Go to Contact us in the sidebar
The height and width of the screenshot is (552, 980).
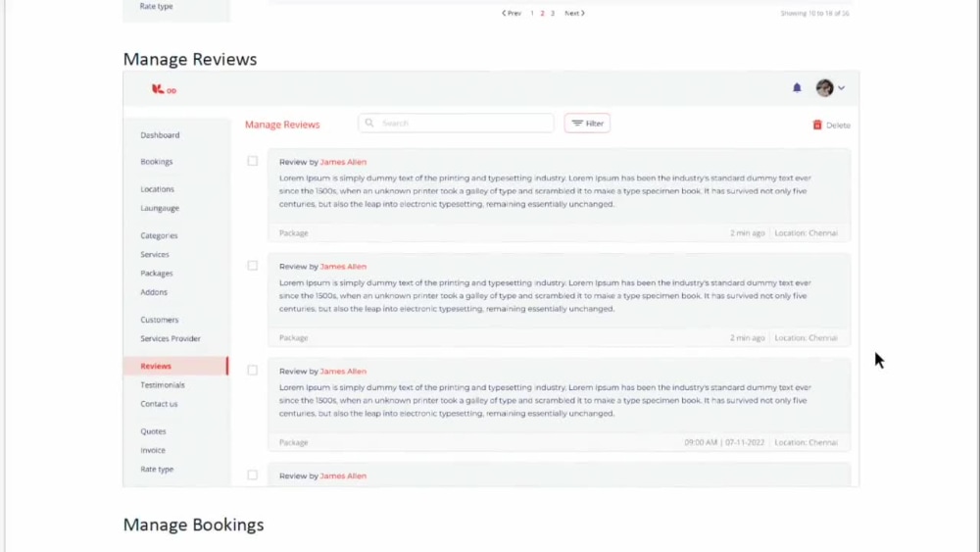pos(159,404)
